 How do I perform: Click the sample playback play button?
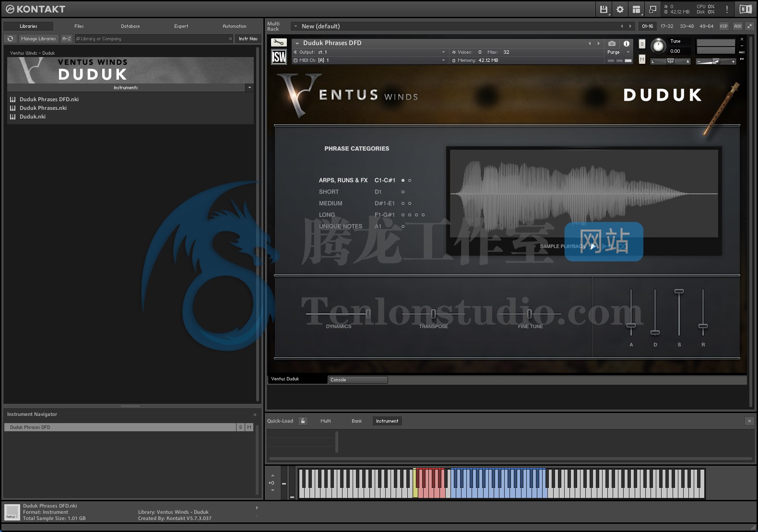pos(593,246)
